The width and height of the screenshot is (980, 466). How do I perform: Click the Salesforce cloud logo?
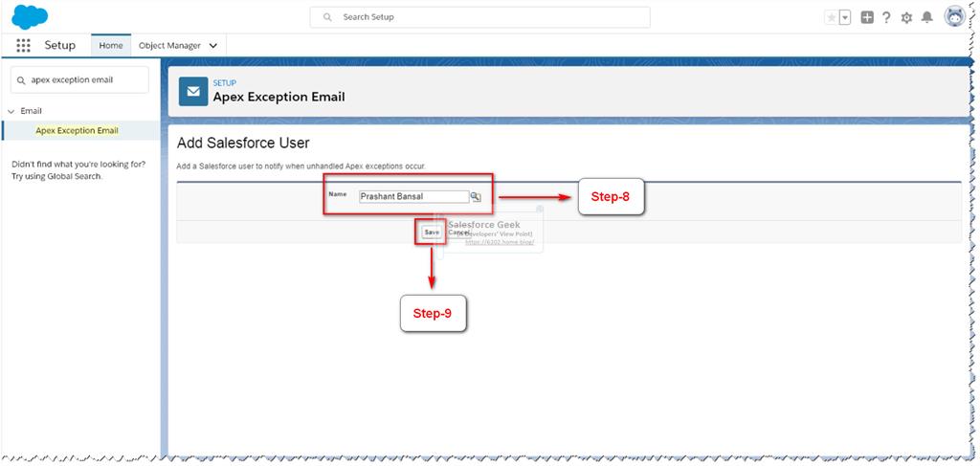30,17
